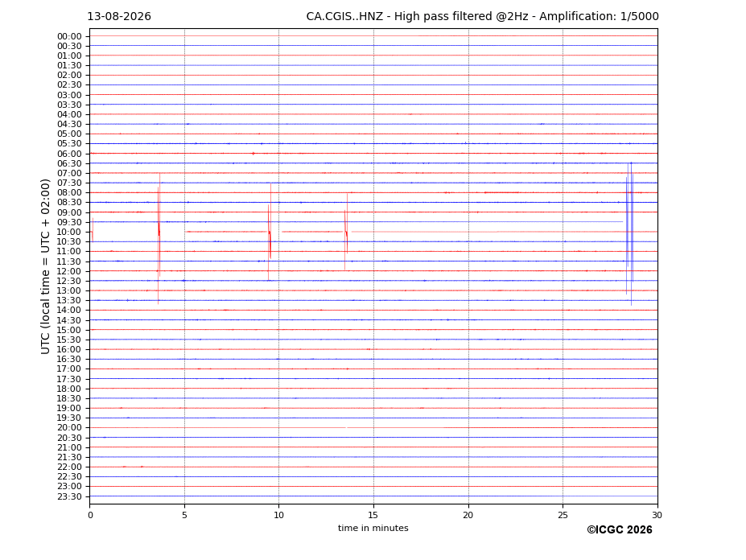This screenshot has width=746, height=560.
Task: Click the x-axis tick label 30
Action: click(x=657, y=515)
